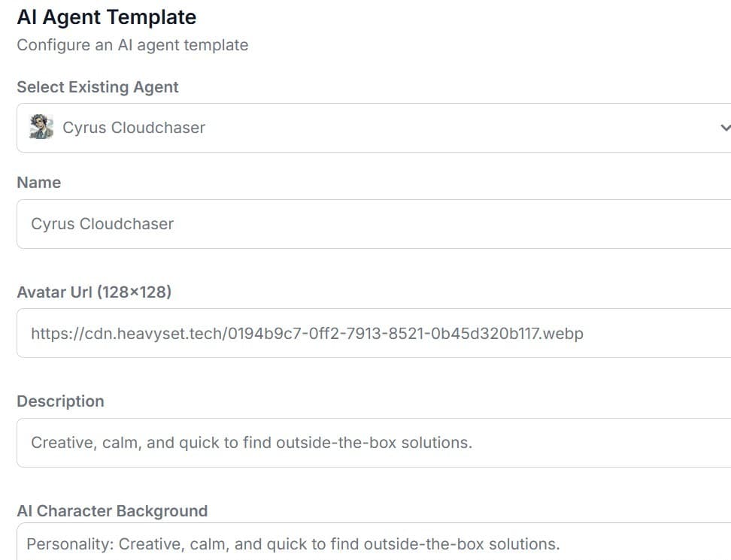This screenshot has height=560, width=731.
Task: Click the Cyrus Cloudchaser avatar thumbnail
Action: [41, 127]
